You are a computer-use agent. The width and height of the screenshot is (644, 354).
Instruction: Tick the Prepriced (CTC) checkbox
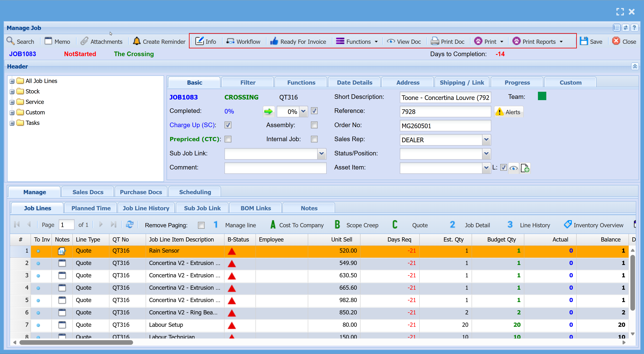pyautogui.click(x=228, y=139)
